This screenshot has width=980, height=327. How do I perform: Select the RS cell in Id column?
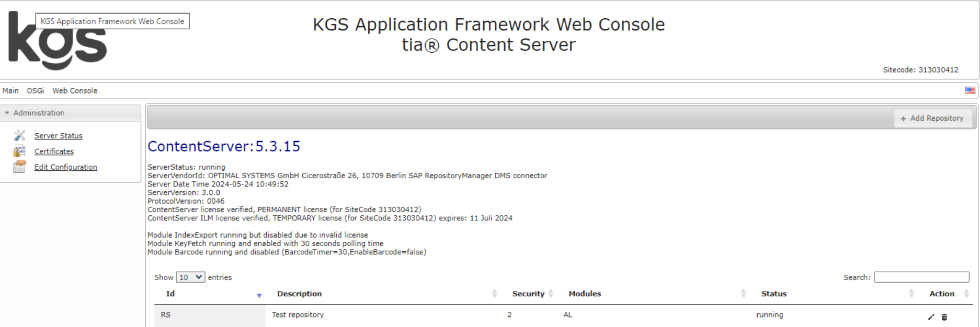click(x=210, y=315)
